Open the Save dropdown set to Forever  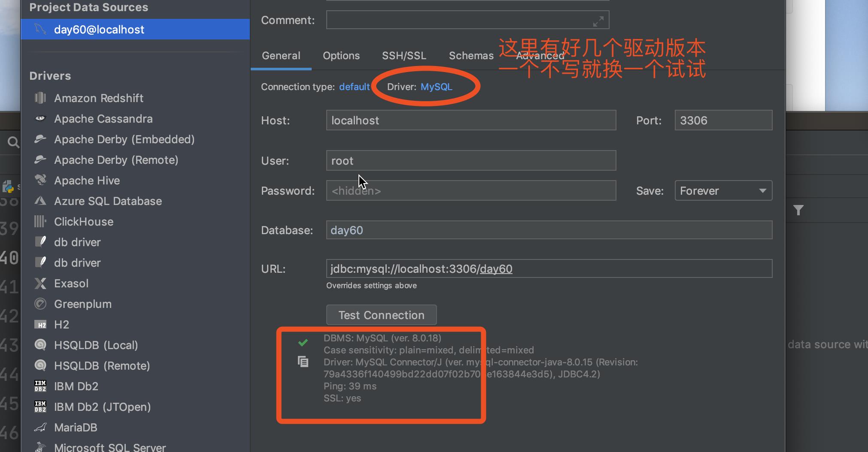click(x=723, y=191)
